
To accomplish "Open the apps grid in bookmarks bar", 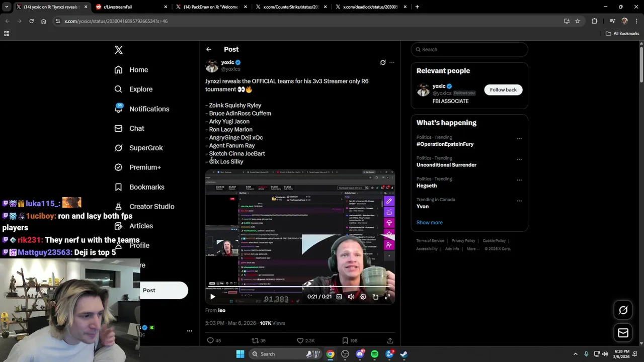I will 7,34.
